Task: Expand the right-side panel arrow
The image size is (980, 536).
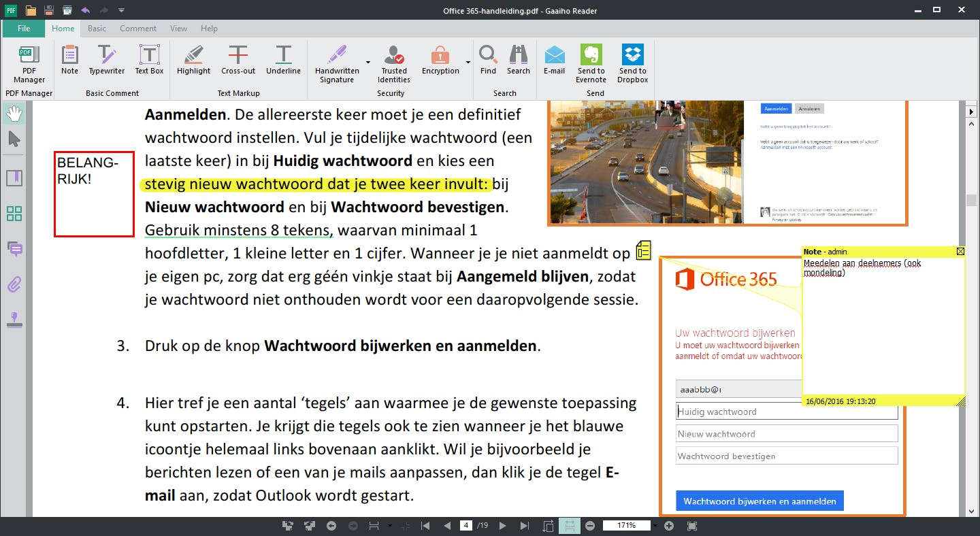Action: pyautogui.click(x=972, y=112)
